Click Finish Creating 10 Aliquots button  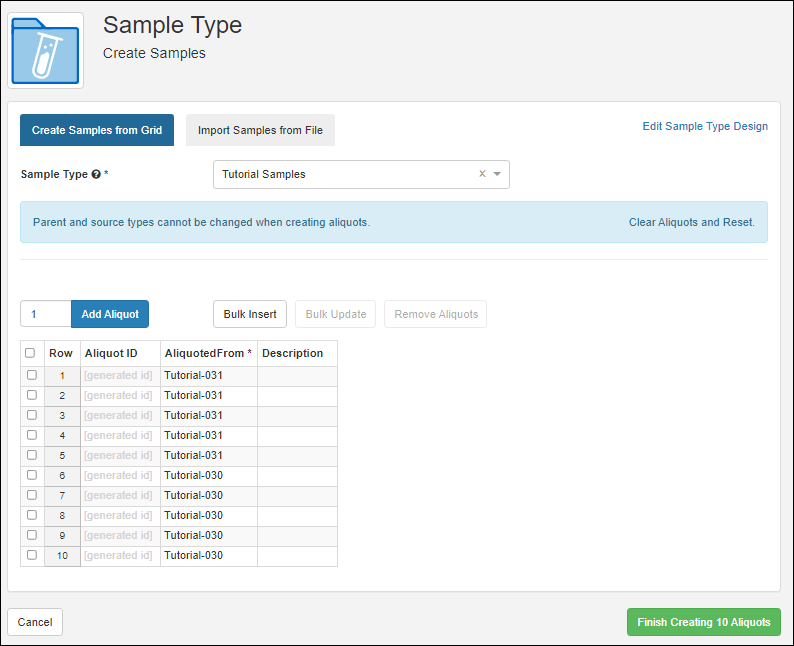(703, 622)
